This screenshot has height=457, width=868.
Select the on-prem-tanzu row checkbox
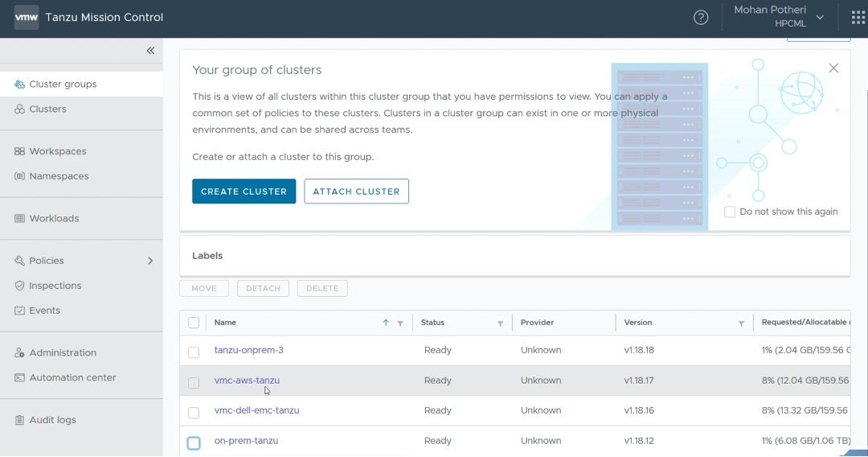click(x=194, y=443)
